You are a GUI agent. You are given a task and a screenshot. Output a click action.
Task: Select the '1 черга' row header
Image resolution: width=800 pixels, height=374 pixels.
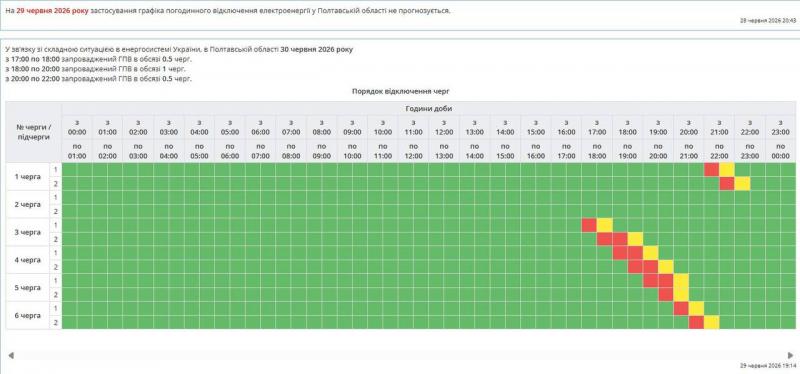pyautogui.click(x=28, y=177)
